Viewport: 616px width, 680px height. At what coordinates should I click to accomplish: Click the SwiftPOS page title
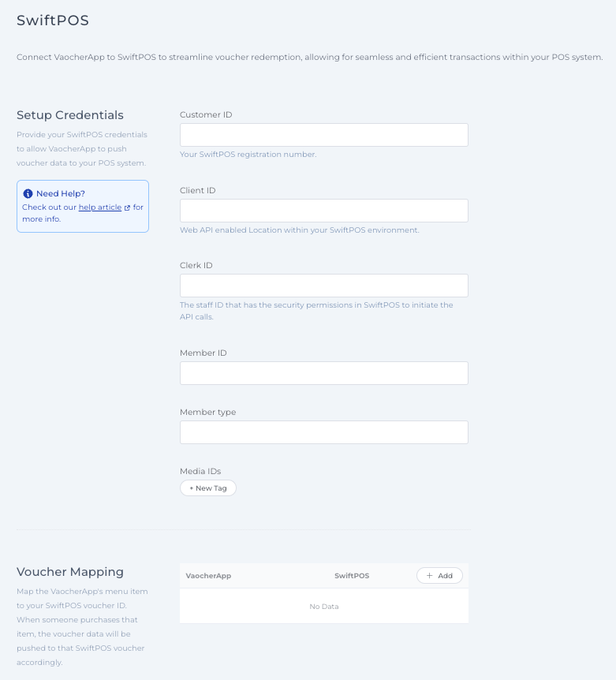(52, 21)
